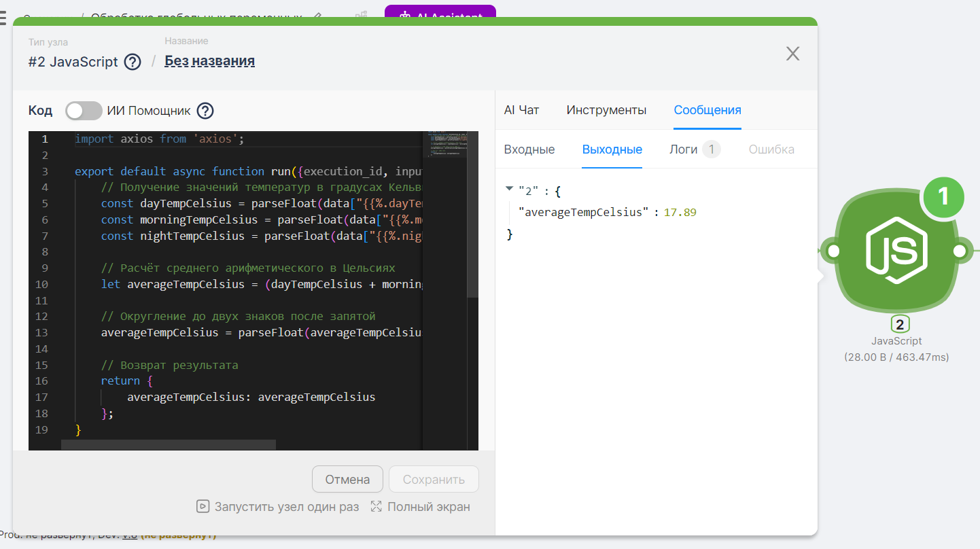Click right output connector of JS node
The image size is (980, 549).
click(960, 251)
